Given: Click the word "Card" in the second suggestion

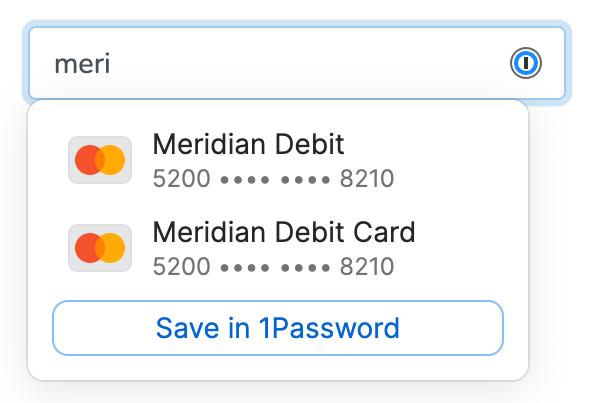Looking at the screenshot, I should tap(384, 232).
